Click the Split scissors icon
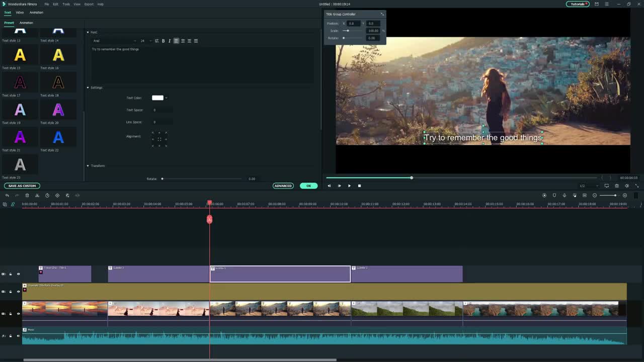644x362 pixels. click(x=37, y=195)
